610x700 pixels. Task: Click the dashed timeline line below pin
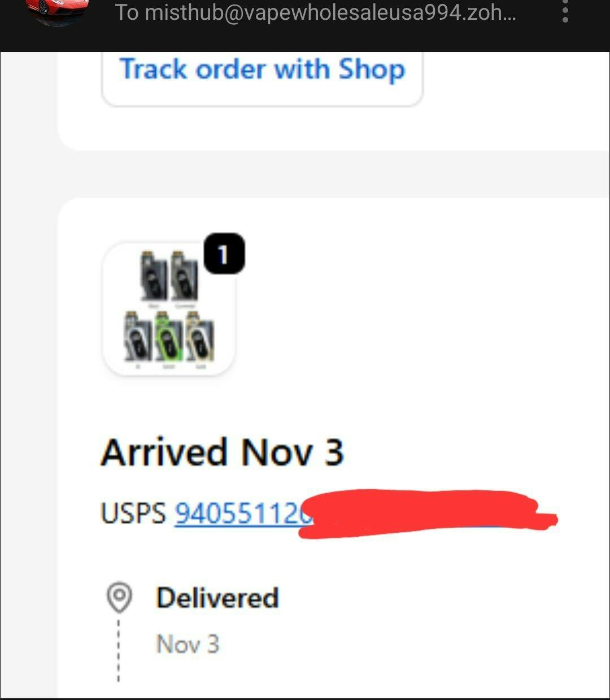[119, 651]
